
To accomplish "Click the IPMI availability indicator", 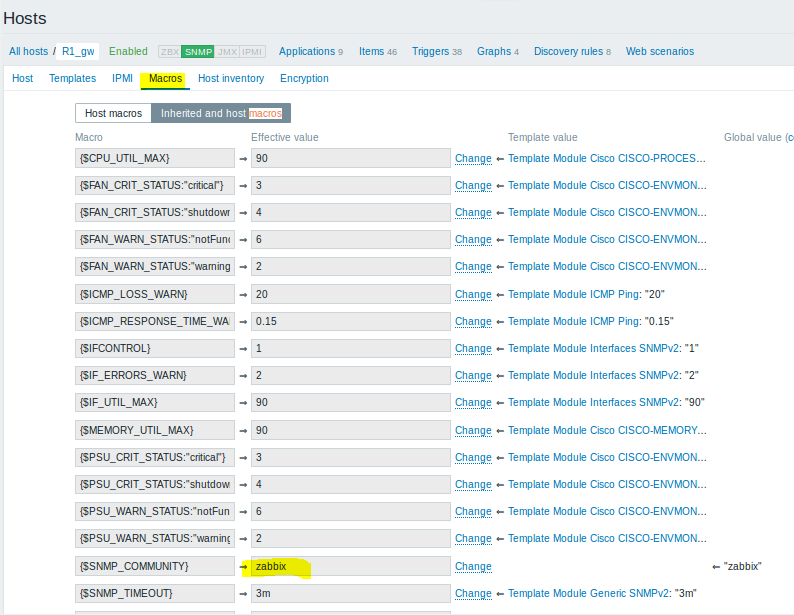I will point(252,52).
